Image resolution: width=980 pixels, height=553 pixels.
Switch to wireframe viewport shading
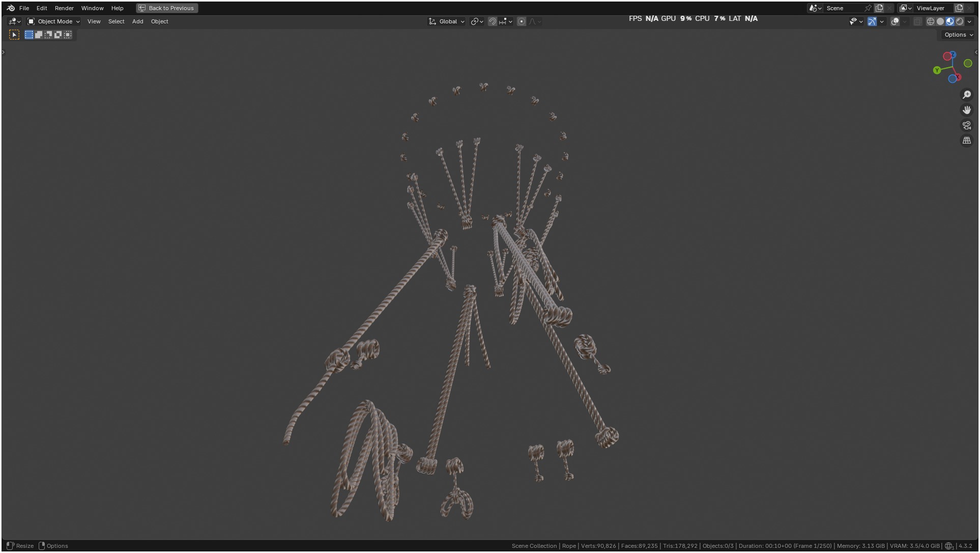(931, 21)
